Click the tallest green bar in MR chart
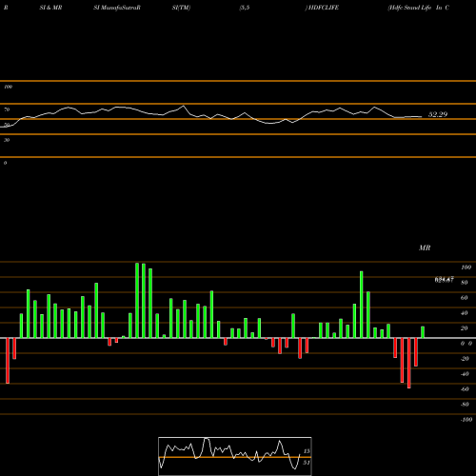 point(137,300)
